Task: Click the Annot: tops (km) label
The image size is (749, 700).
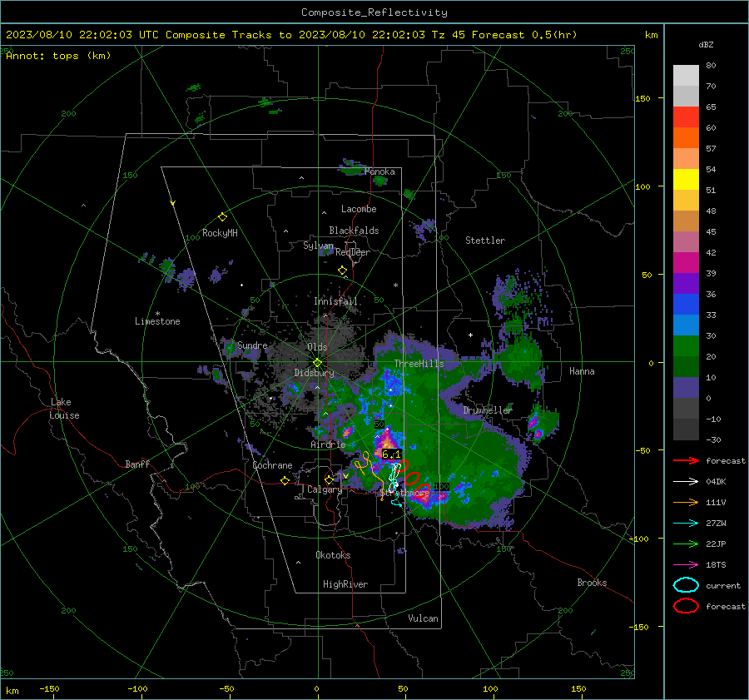Action: 58,56
